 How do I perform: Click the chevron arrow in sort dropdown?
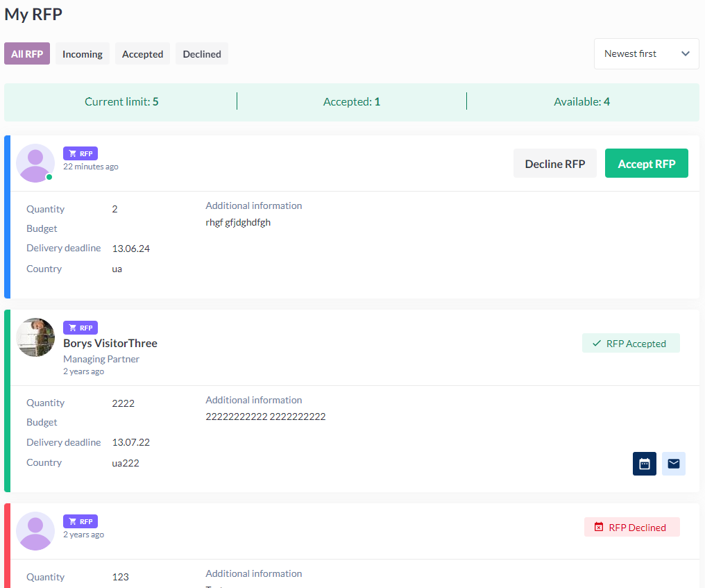click(686, 53)
